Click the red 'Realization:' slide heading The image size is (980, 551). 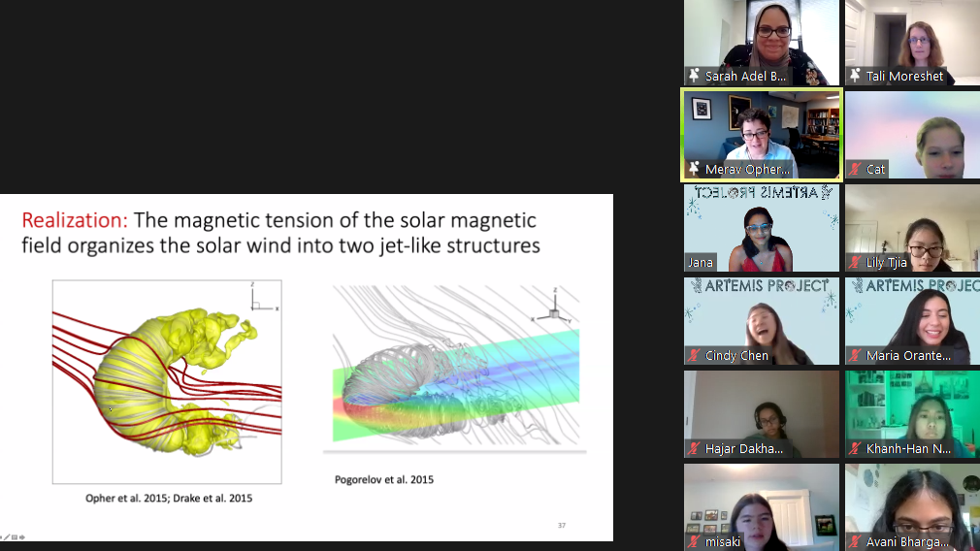pos(76,220)
